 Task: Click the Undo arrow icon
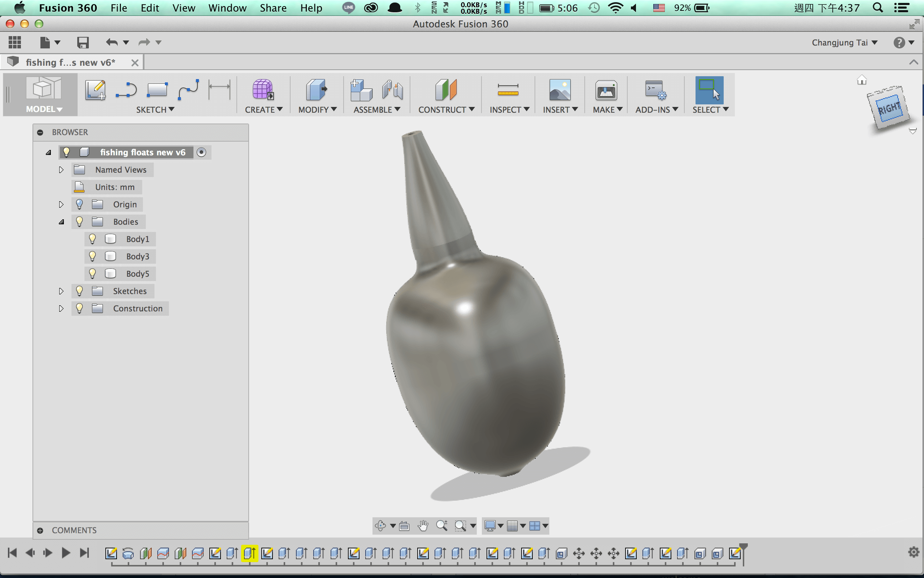pos(112,42)
